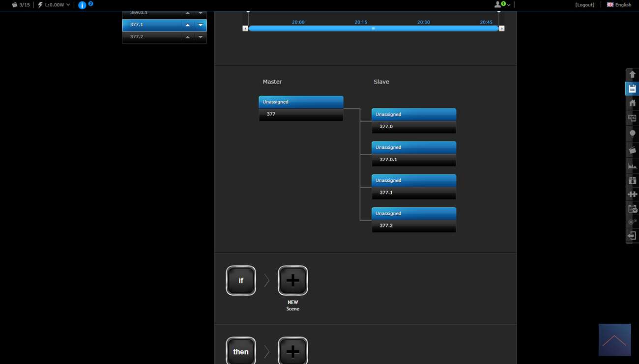Click the puzzle piece plugins icon

632,195
